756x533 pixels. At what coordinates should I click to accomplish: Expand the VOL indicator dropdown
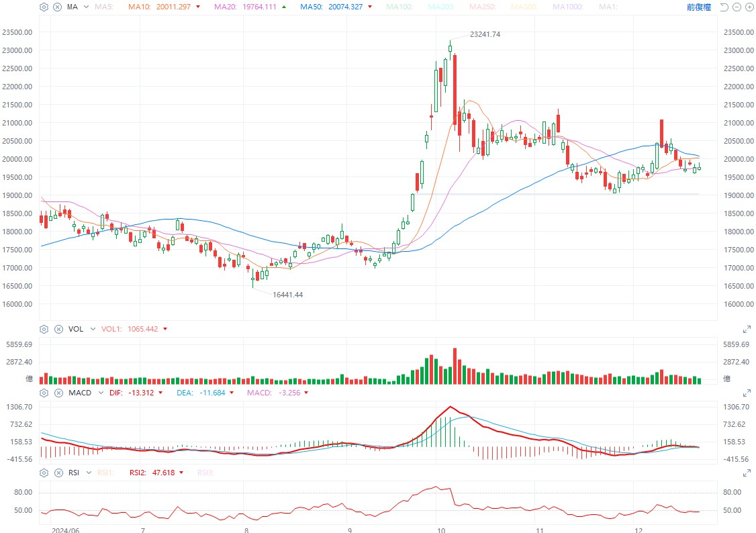[x=93, y=329]
